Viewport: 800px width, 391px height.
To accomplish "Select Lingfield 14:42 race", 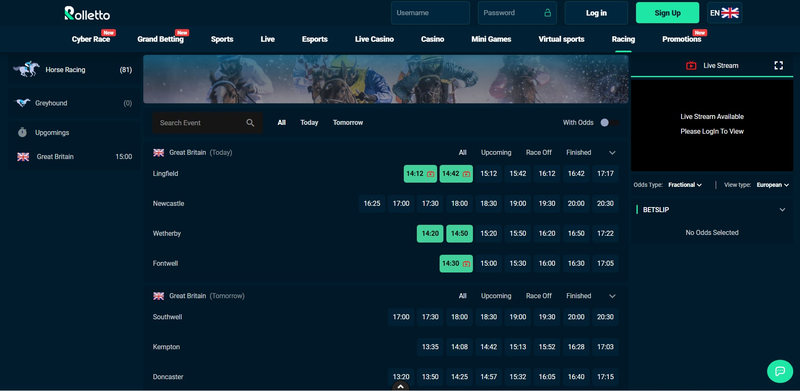I will point(456,174).
